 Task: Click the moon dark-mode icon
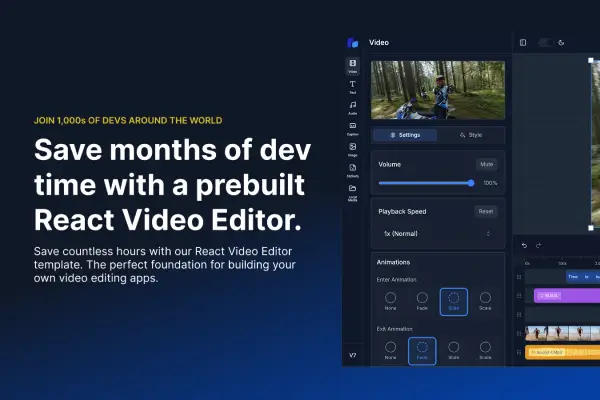tap(561, 42)
